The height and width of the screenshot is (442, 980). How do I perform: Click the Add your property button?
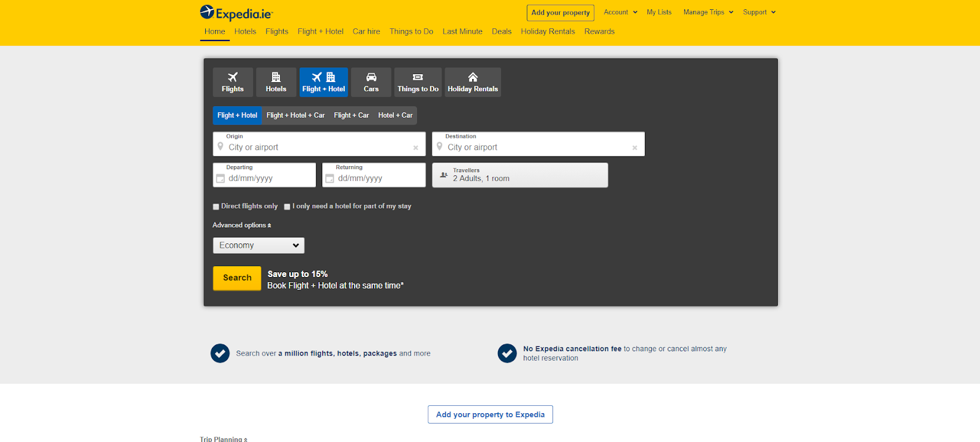click(x=560, y=12)
